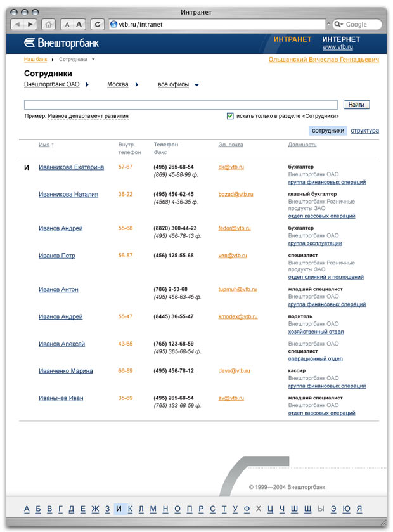
Task: Switch to the ИНТРАНЕТ header tab
Action: point(292,39)
